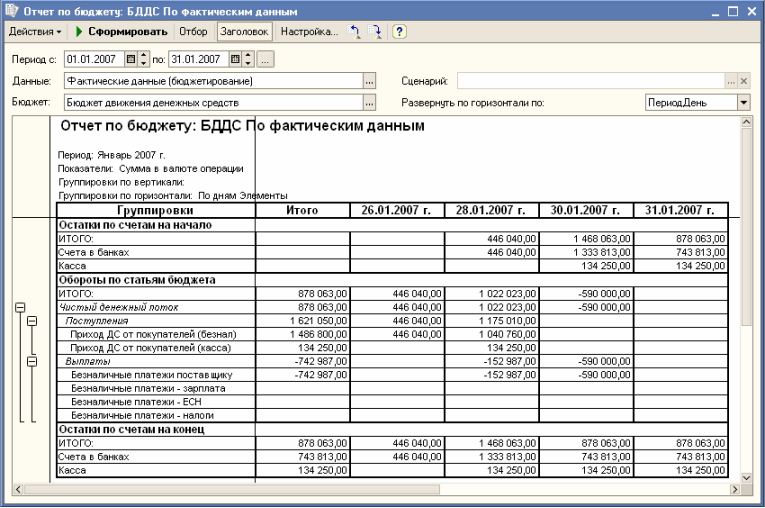Open the period selection ellipsis button
This screenshot has width=765, height=508.
(x=265, y=60)
